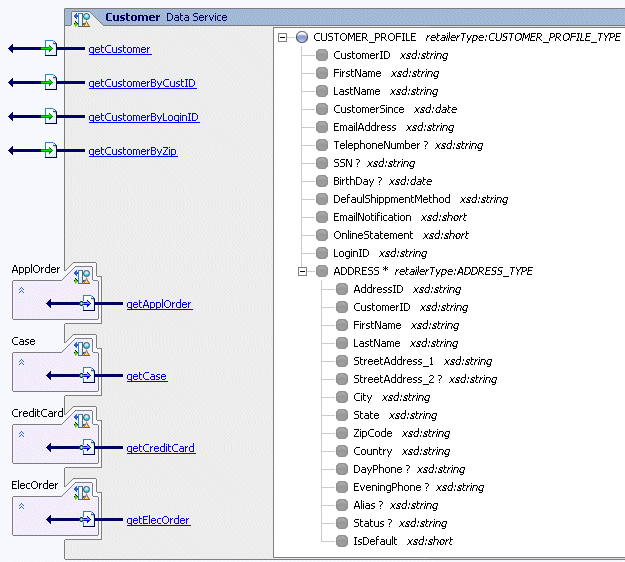
Task: Click the getCreditCard navigation function icon
Action: (88, 447)
